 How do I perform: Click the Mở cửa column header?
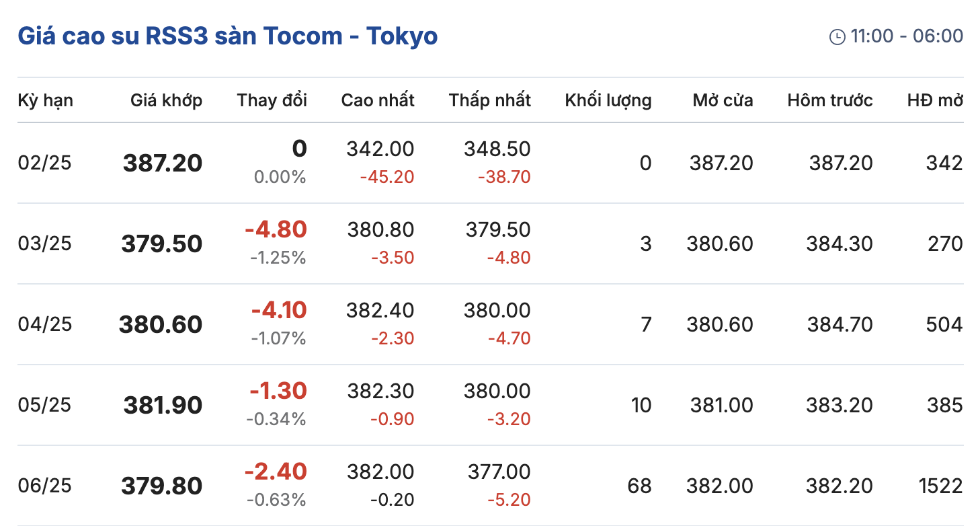723,101
